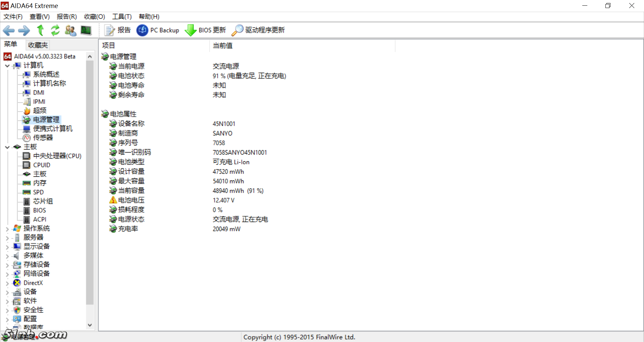This screenshot has width=644, height=342.
Task: Open the 查看(V) menu
Action: [x=40, y=16]
